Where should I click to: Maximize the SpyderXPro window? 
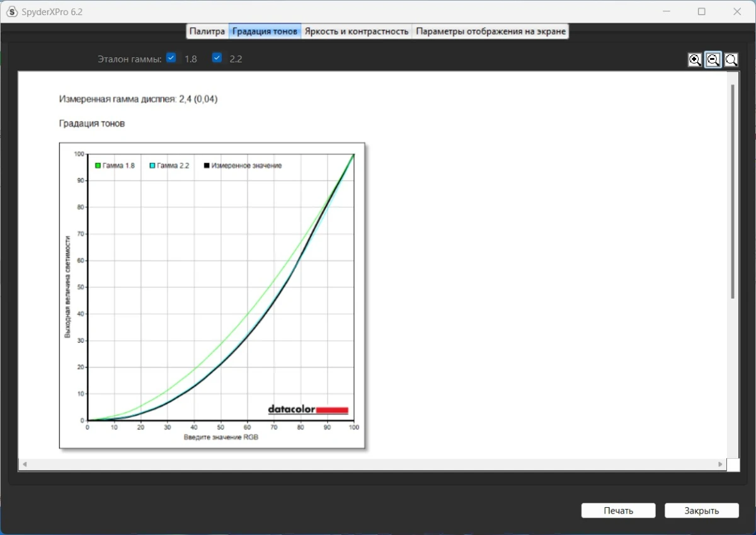click(x=701, y=11)
